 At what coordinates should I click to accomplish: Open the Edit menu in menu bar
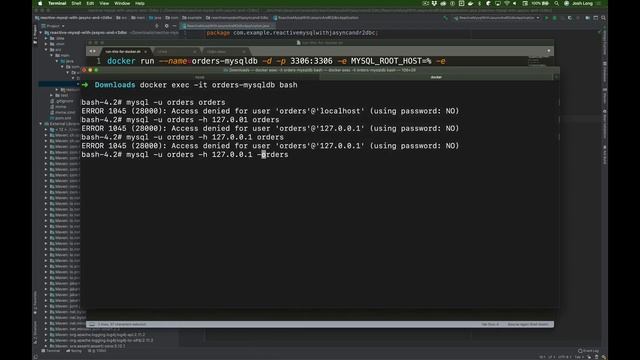(x=90, y=3)
